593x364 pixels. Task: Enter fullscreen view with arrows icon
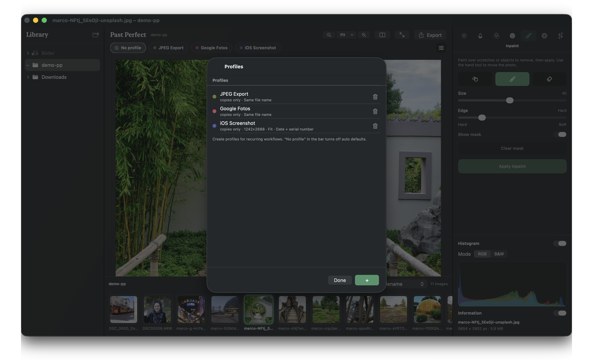402,35
